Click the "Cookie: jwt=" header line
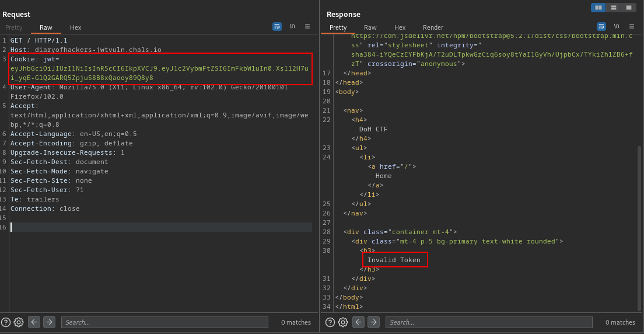The image size is (644, 334). (x=35, y=59)
